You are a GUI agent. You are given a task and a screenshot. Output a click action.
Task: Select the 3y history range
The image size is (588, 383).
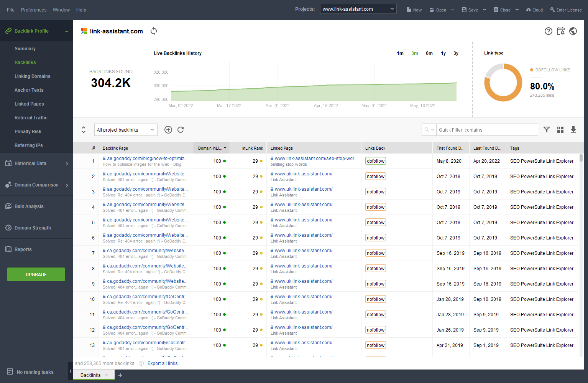click(x=456, y=53)
